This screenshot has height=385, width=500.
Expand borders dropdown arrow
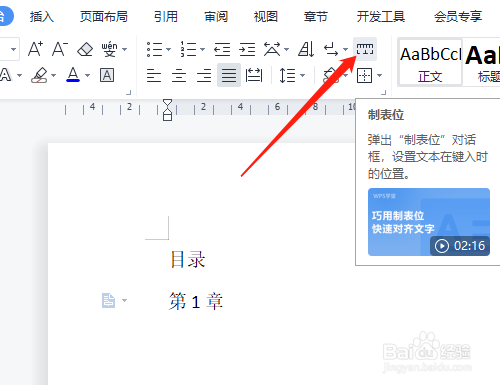379,75
